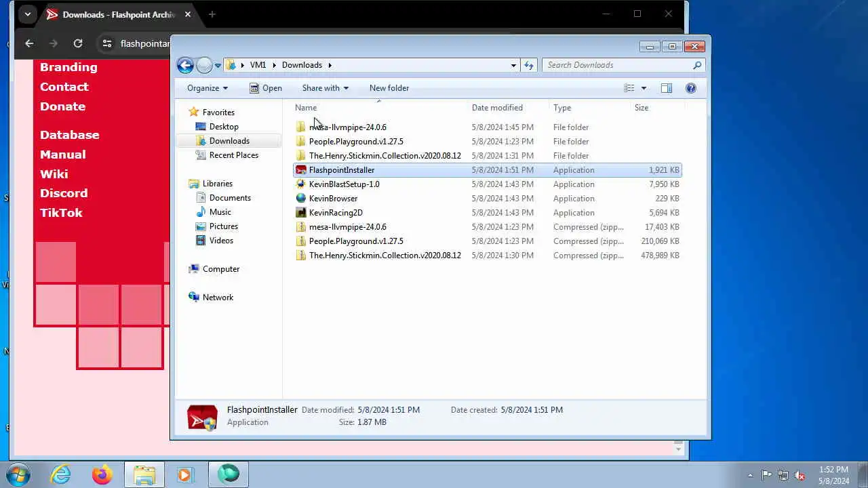Viewport: 868px width, 488px height.
Task: Select Videos library
Action: pyautogui.click(x=221, y=241)
